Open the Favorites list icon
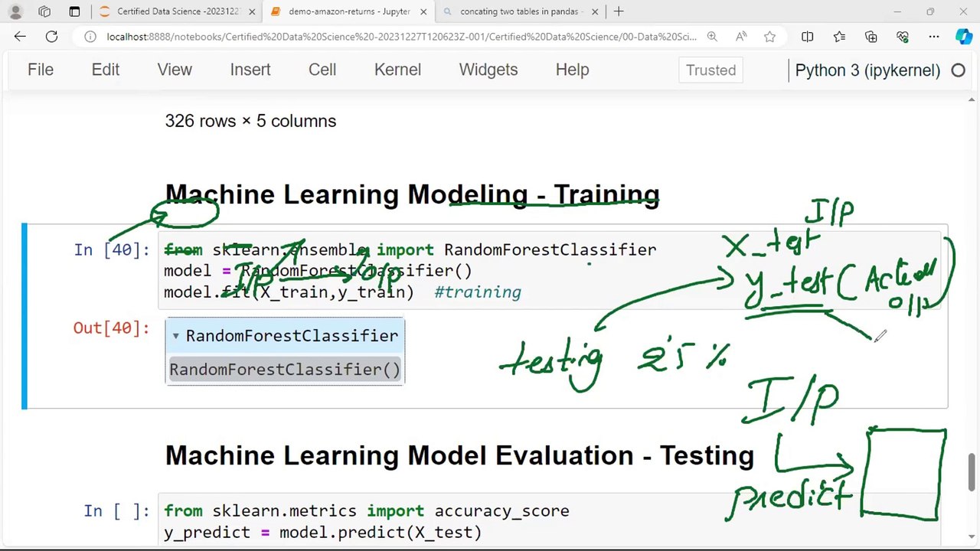The height and width of the screenshot is (551, 980). point(839,37)
